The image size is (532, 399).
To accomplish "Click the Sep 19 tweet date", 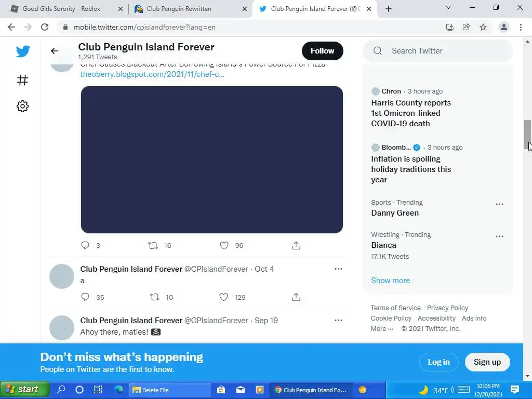I will [266, 320].
